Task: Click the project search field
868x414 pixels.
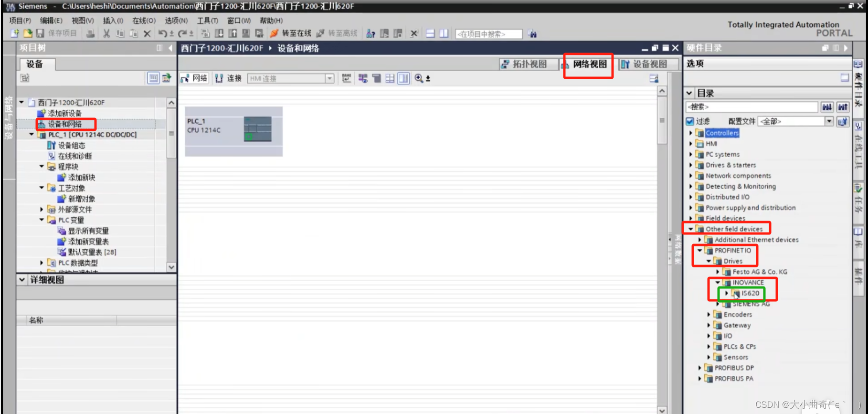Action: tap(488, 34)
